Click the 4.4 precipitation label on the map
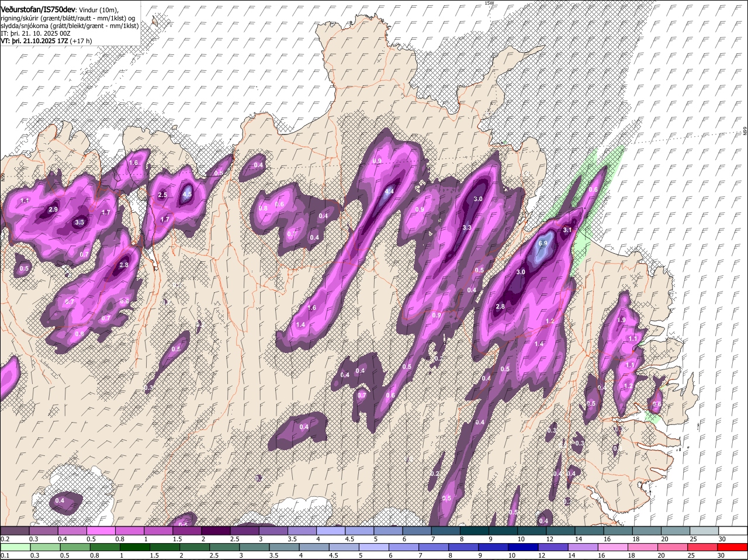The width and height of the screenshot is (748, 560). click(x=389, y=191)
